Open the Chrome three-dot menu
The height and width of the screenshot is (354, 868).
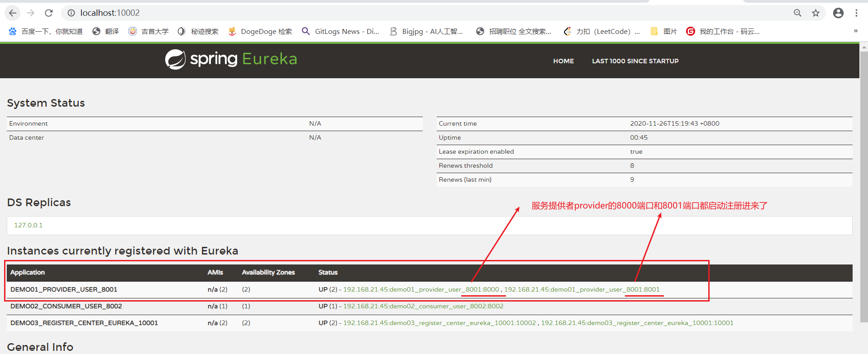[856, 13]
